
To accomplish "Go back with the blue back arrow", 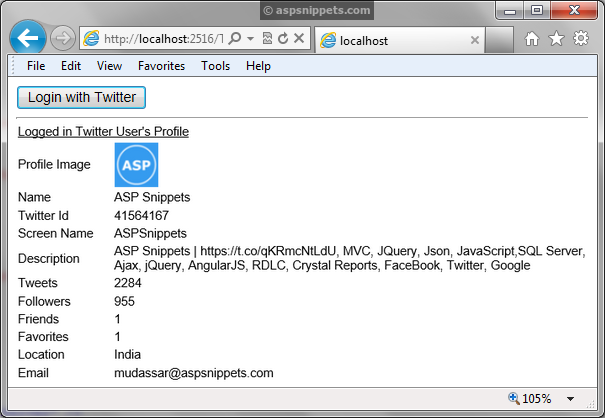I will 27,38.
